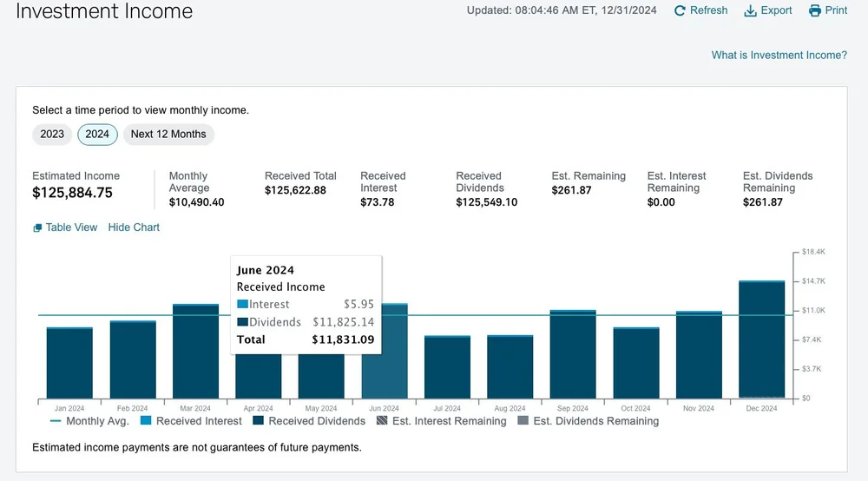This screenshot has width=868, height=481.
Task: Click the Refresh text link
Action: coord(708,10)
